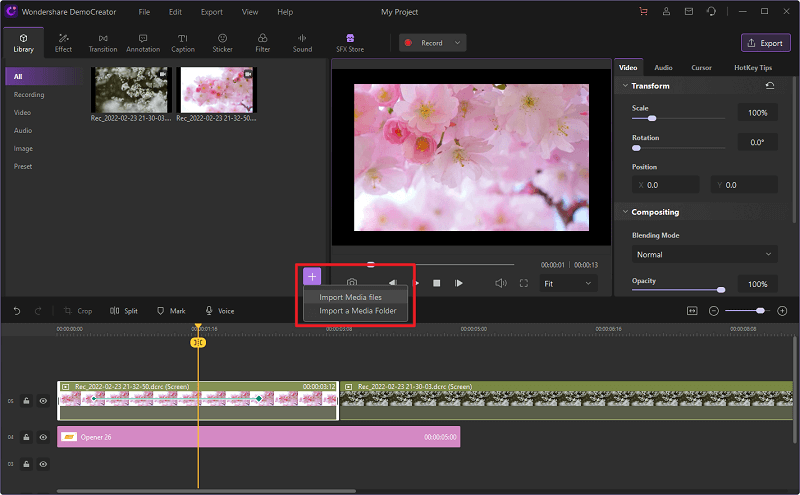Zoom in the timeline with plus
Screen dimensions: 800x495
tap(782, 311)
